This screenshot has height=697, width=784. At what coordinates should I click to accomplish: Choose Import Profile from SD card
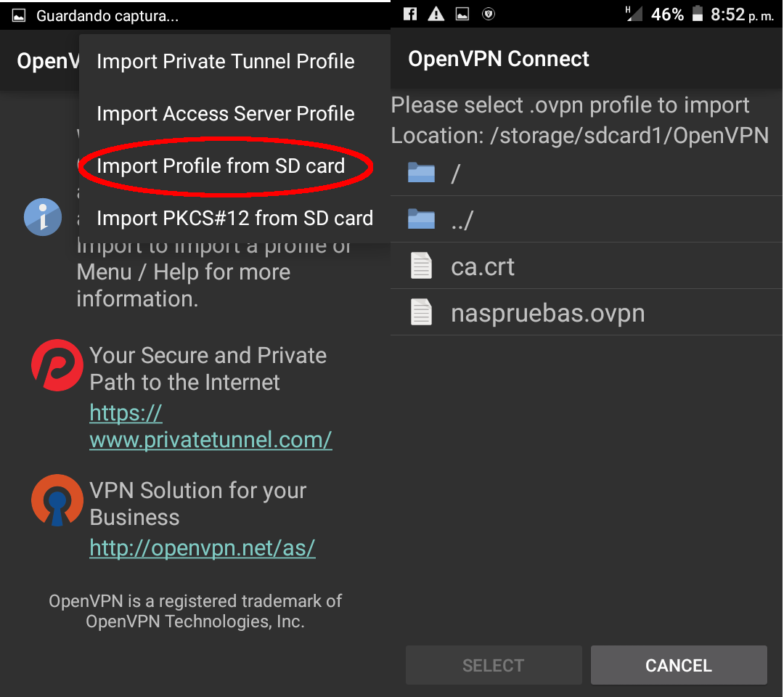[221, 166]
